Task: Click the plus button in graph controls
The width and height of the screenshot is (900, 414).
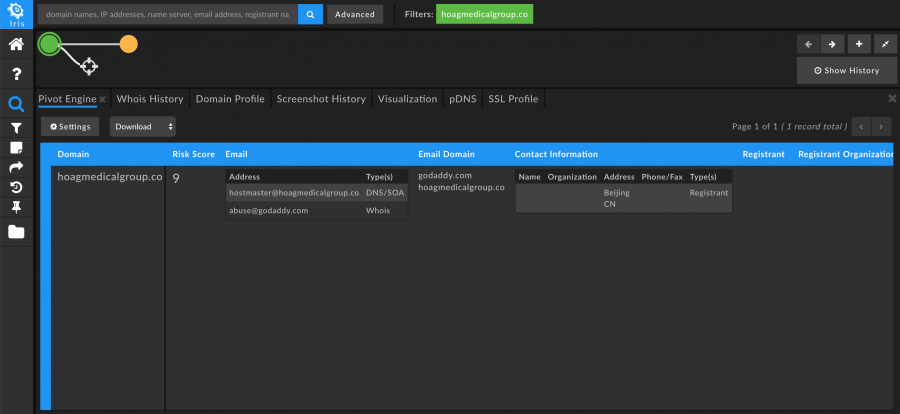Action: pos(859,44)
